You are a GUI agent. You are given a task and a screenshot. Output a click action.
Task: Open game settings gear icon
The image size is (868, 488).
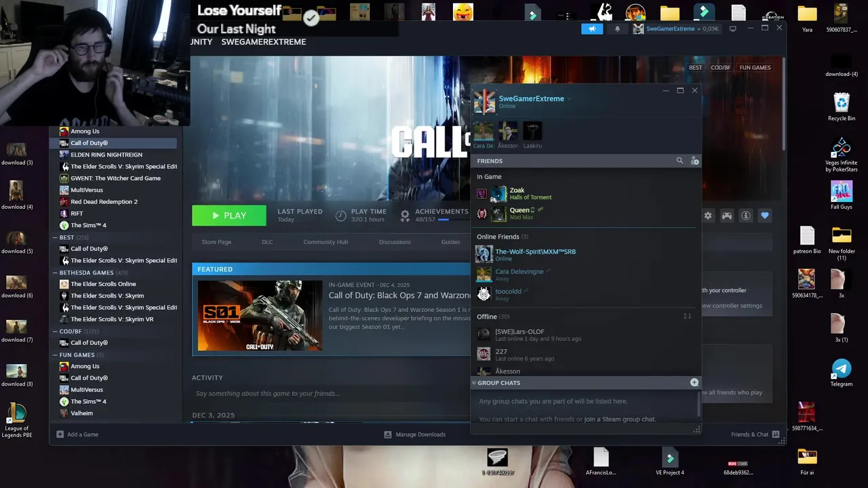(x=708, y=216)
